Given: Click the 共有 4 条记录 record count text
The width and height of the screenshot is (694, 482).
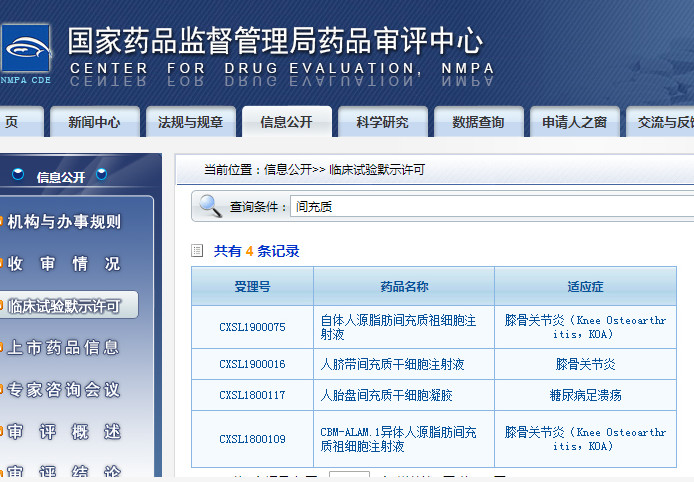Looking at the screenshot, I should pyautogui.click(x=257, y=251).
